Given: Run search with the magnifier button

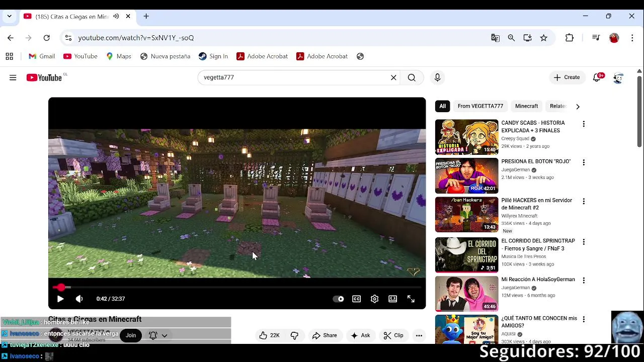Looking at the screenshot, I should 412,77.
